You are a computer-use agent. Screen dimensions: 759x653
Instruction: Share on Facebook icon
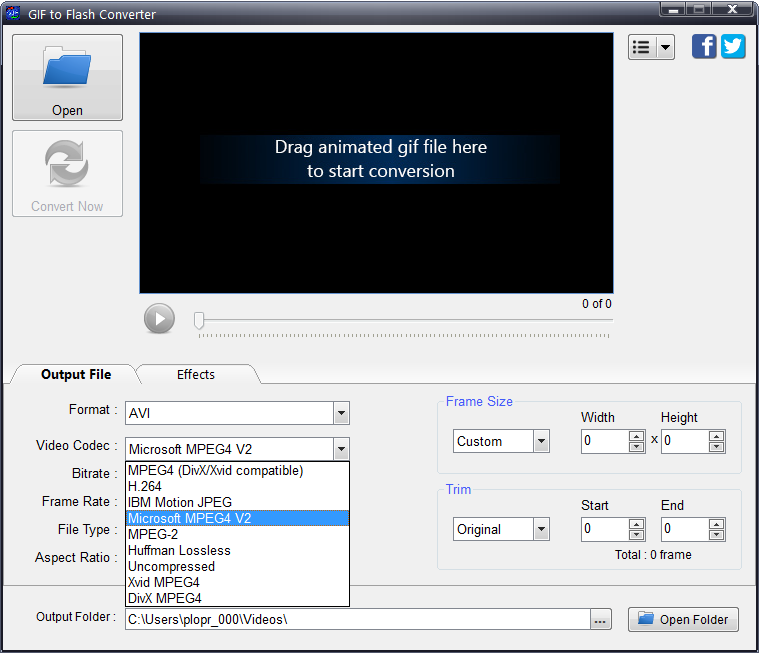tap(704, 46)
